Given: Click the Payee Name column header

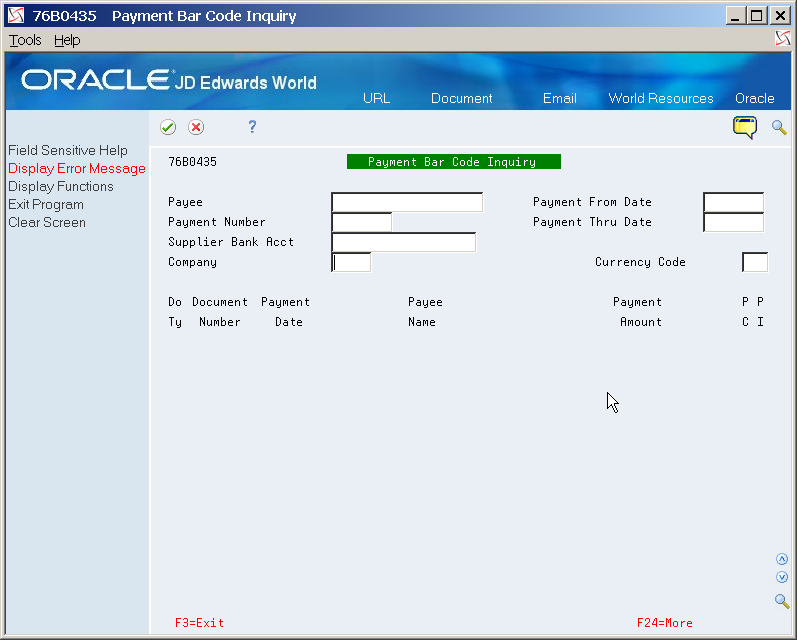Looking at the screenshot, I should [x=425, y=312].
